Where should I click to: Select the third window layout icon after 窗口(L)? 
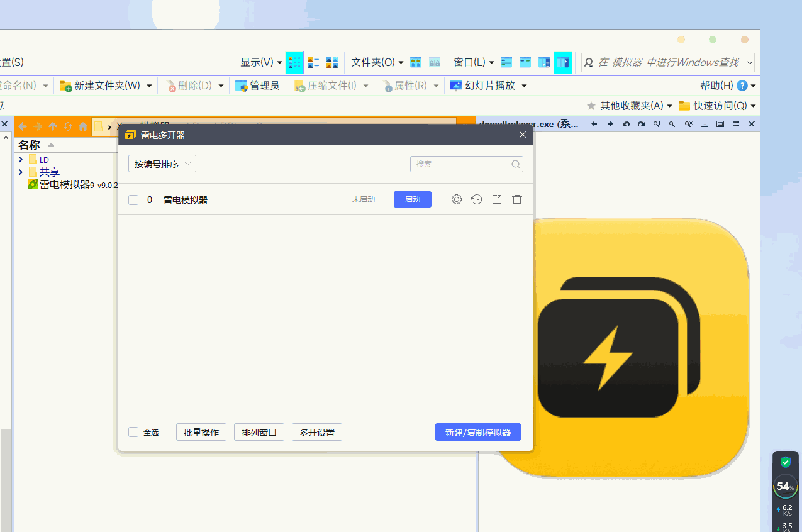(x=544, y=62)
